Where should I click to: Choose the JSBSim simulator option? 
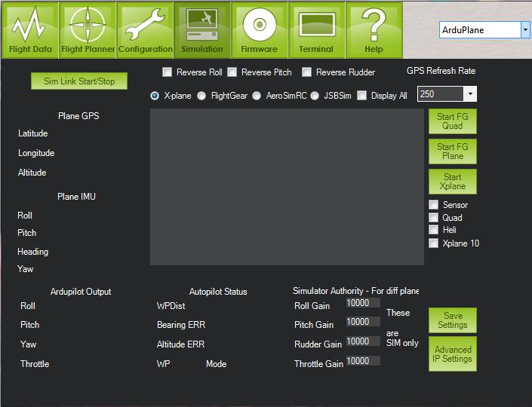(315, 96)
